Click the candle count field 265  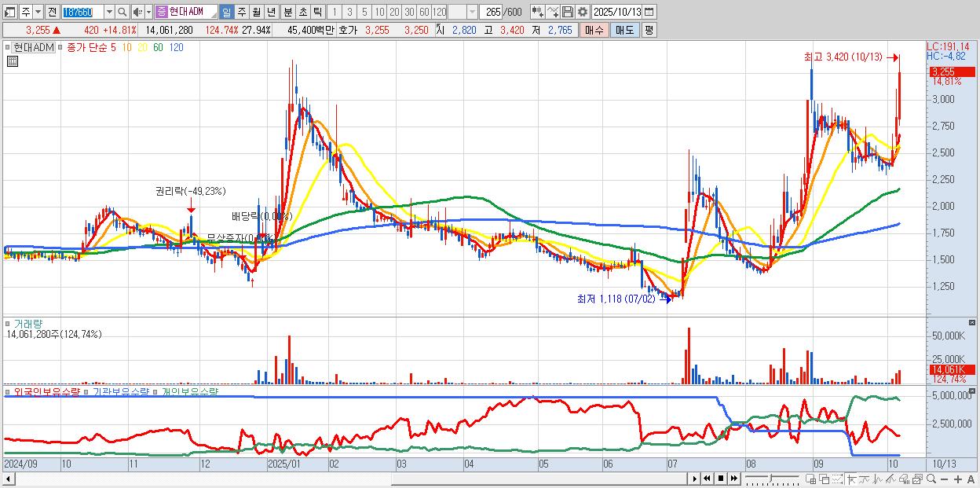pos(491,12)
